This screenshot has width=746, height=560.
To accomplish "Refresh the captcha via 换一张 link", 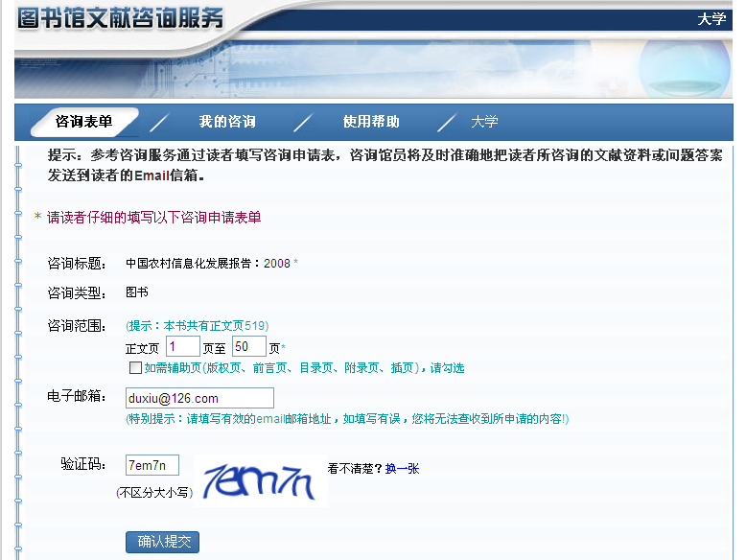I will (402, 469).
